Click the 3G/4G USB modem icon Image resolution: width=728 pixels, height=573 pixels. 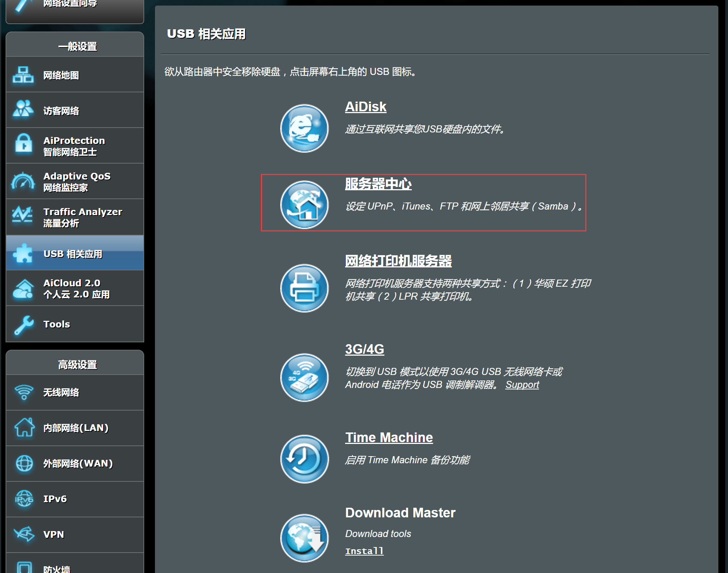pyautogui.click(x=304, y=377)
